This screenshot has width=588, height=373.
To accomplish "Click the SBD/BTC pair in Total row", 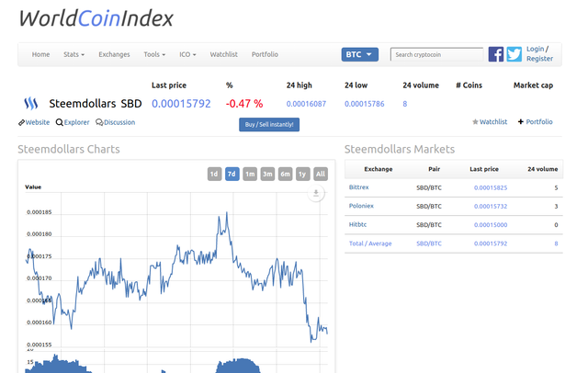I will pos(429,243).
